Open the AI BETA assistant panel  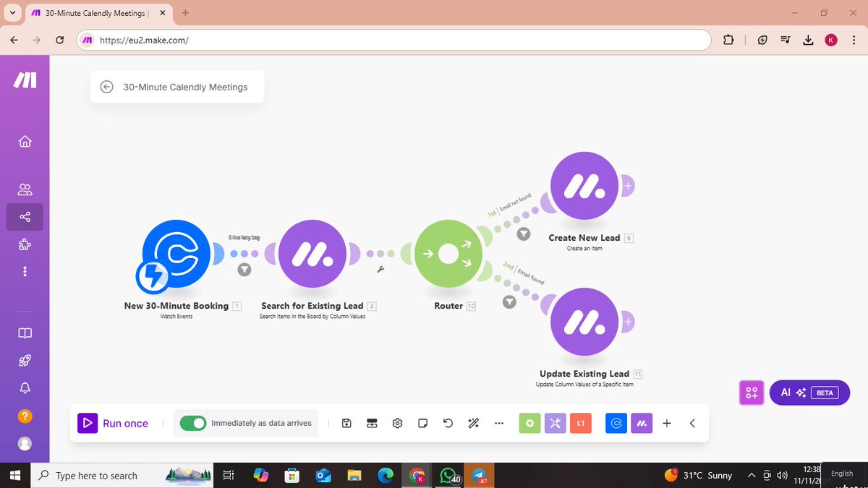(x=809, y=393)
